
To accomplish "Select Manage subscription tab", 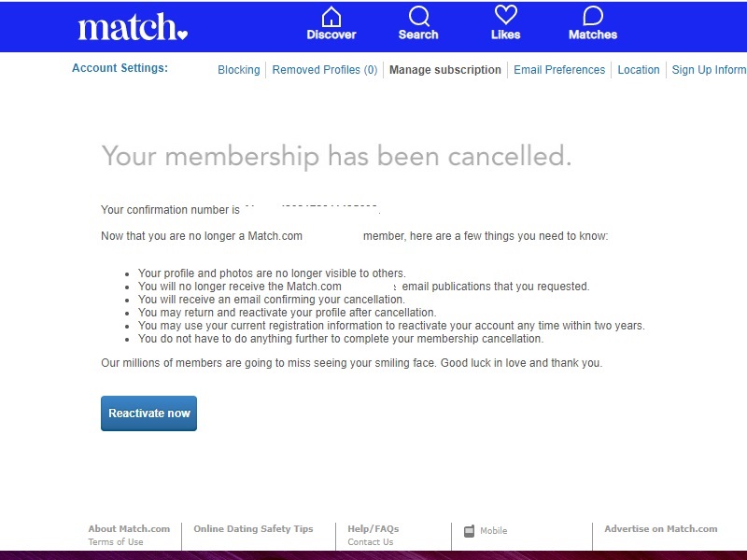I will click(x=445, y=69).
